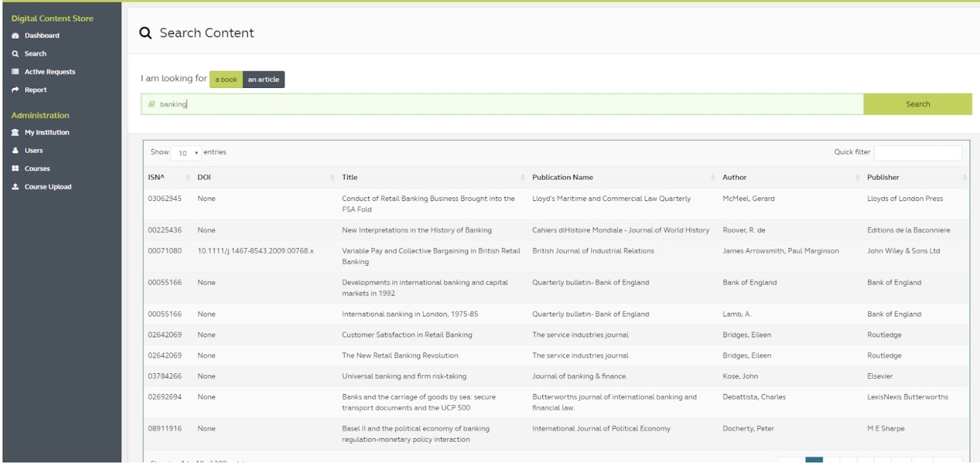Viewport: 980px width, 465px height.
Task: Click the banking search input field
Action: pyautogui.click(x=503, y=104)
